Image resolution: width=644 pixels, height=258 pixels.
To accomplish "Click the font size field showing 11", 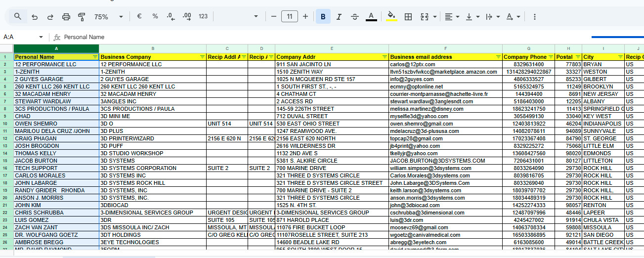I will [x=290, y=17].
